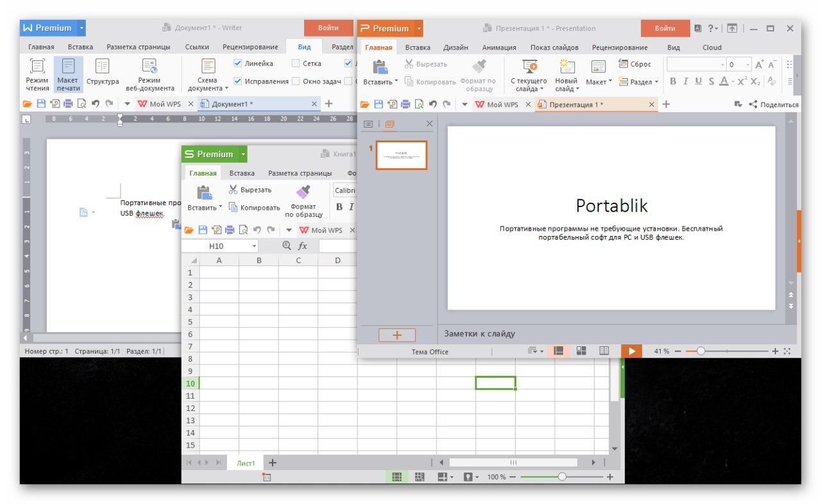Click Вставить paste icon in Presentation
The image size is (821, 504).
[380, 67]
